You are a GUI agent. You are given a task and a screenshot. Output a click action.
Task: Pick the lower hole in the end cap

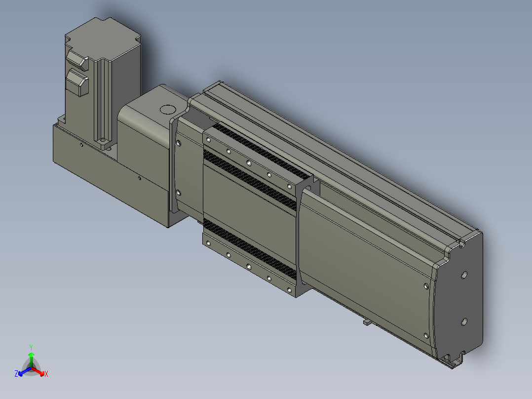tap(464, 321)
